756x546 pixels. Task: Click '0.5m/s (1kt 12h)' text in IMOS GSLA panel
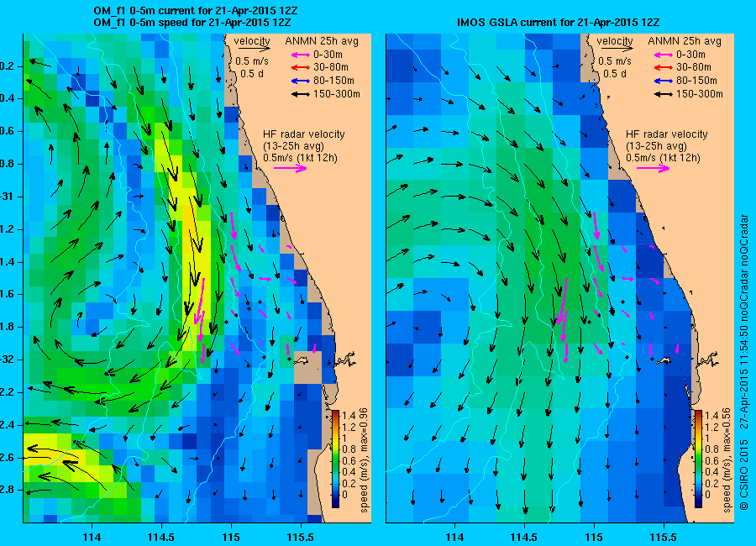tap(664, 158)
